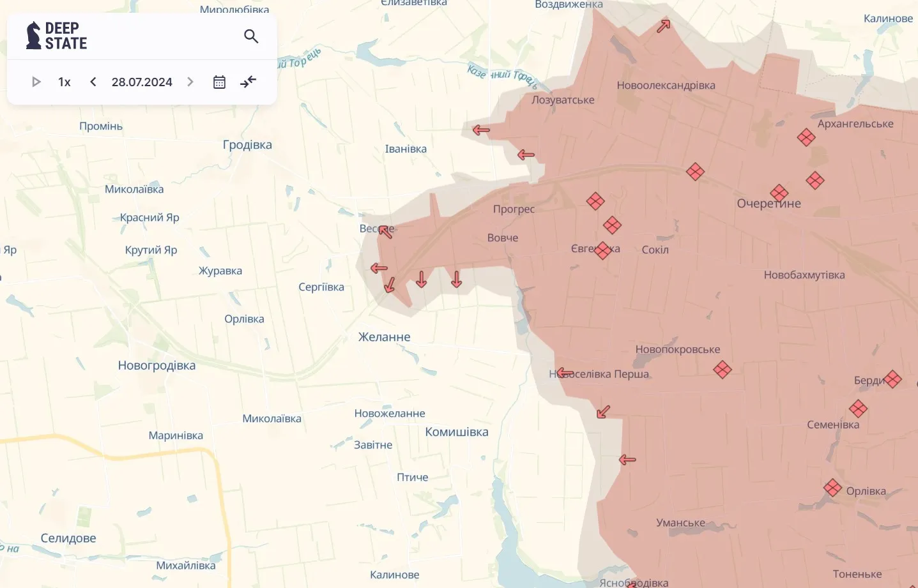Image resolution: width=918 pixels, height=588 pixels.
Task: Select unit marker on Очеретине
Action: pos(779,193)
